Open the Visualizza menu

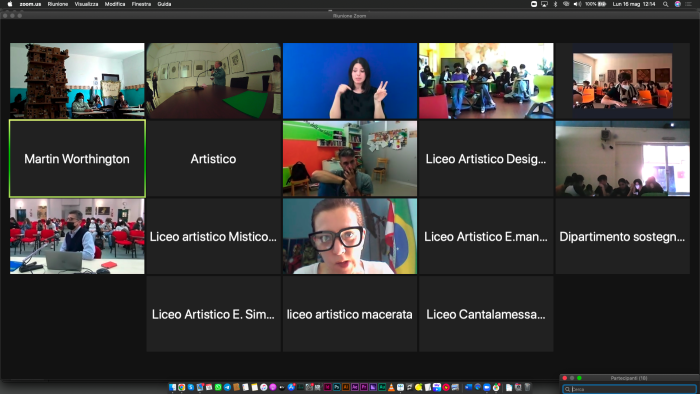click(86, 4)
